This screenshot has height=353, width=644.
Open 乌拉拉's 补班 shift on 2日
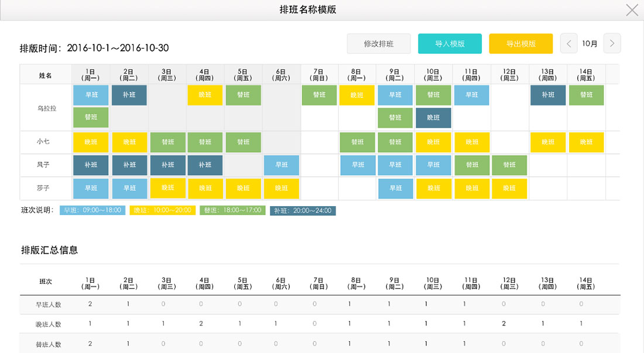click(129, 95)
